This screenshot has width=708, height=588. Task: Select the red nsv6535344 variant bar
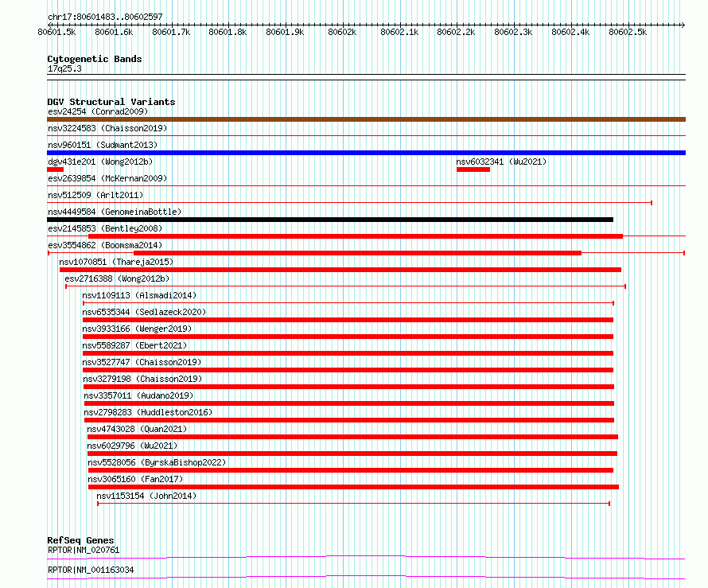coord(348,320)
